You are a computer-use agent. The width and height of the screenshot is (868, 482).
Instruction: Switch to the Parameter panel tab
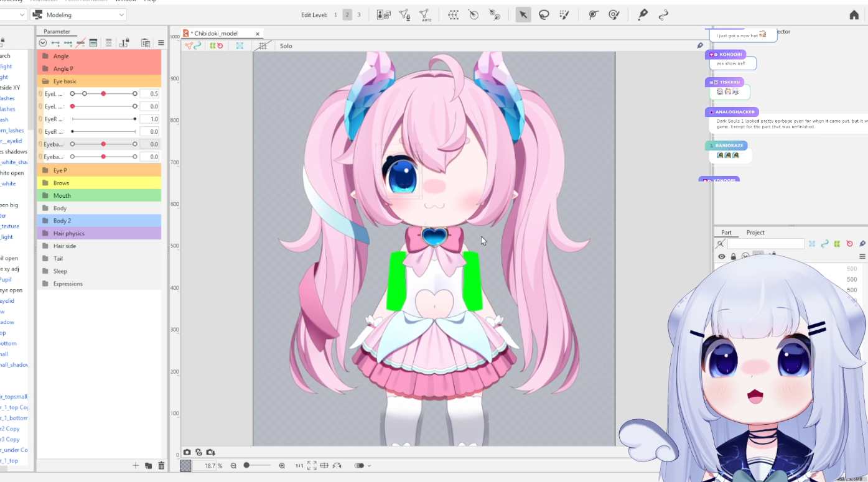(57, 32)
